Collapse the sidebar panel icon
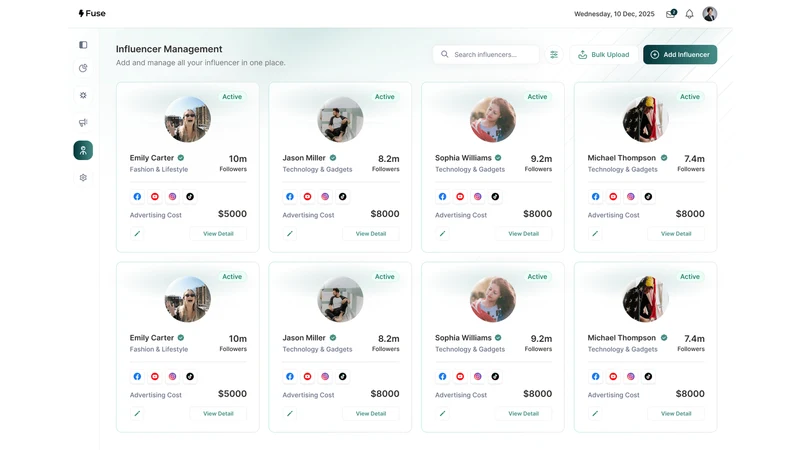 click(x=83, y=45)
